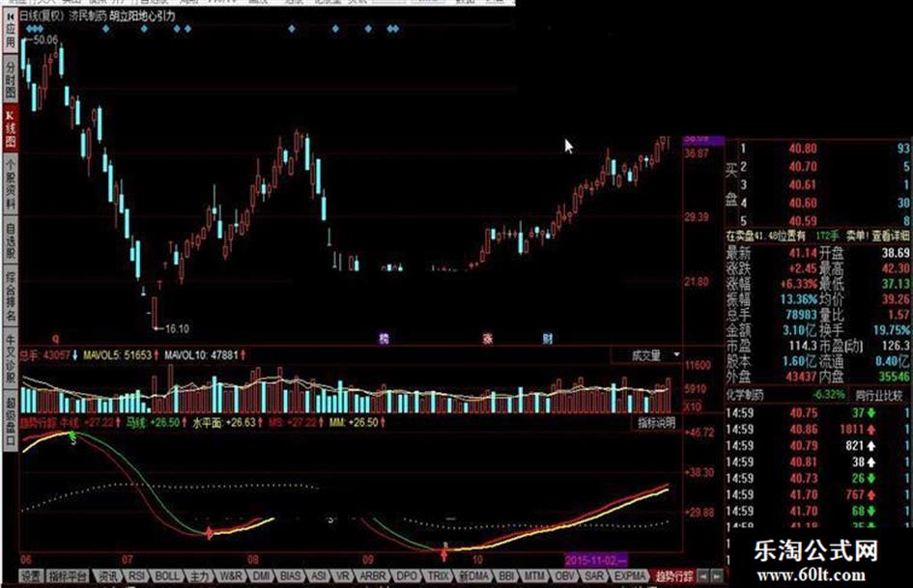This screenshot has height=588, width=913.
Task: Select the SAR indicator tab
Action: [593, 576]
